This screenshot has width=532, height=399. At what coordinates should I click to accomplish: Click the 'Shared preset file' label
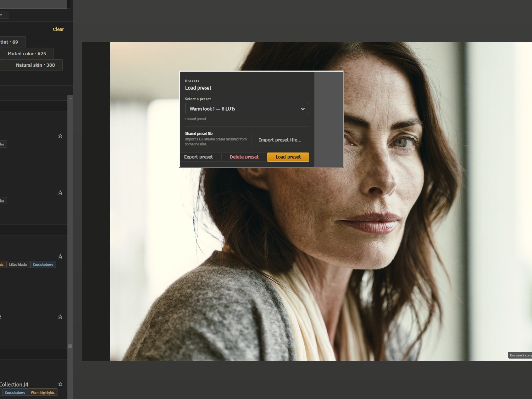point(199,134)
